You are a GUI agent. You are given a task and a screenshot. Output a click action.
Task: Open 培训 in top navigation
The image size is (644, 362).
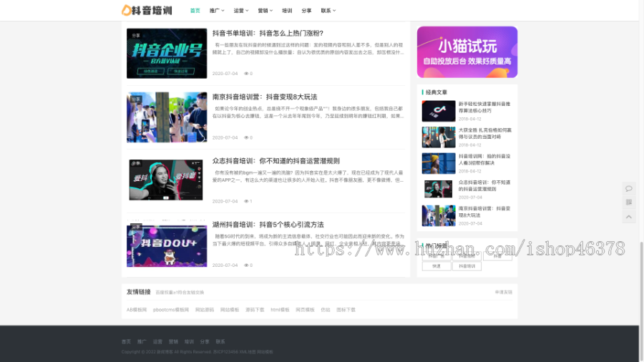[287, 11]
